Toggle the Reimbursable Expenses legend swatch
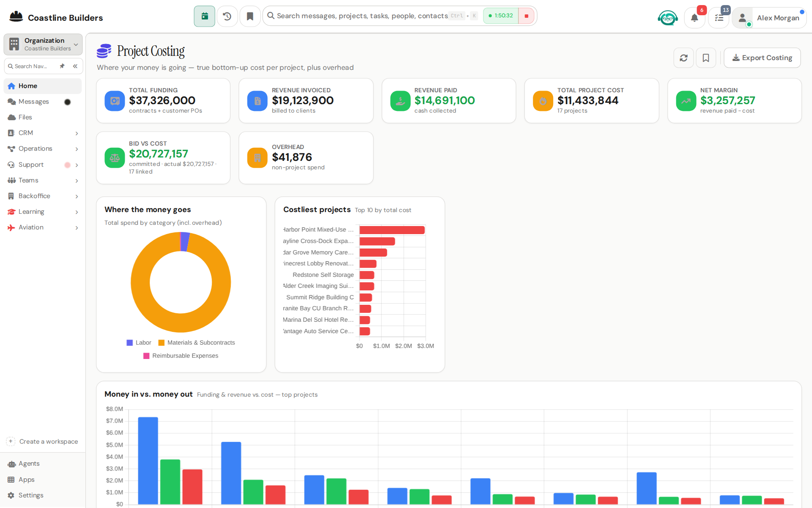The width and height of the screenshot is (812, 508). 146,356
